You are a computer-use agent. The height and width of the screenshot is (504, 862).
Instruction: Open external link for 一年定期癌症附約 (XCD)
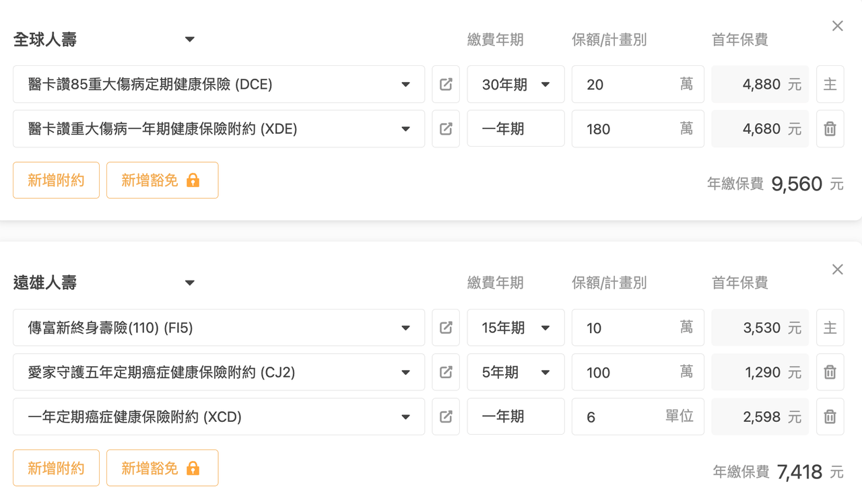click(446, 417)
